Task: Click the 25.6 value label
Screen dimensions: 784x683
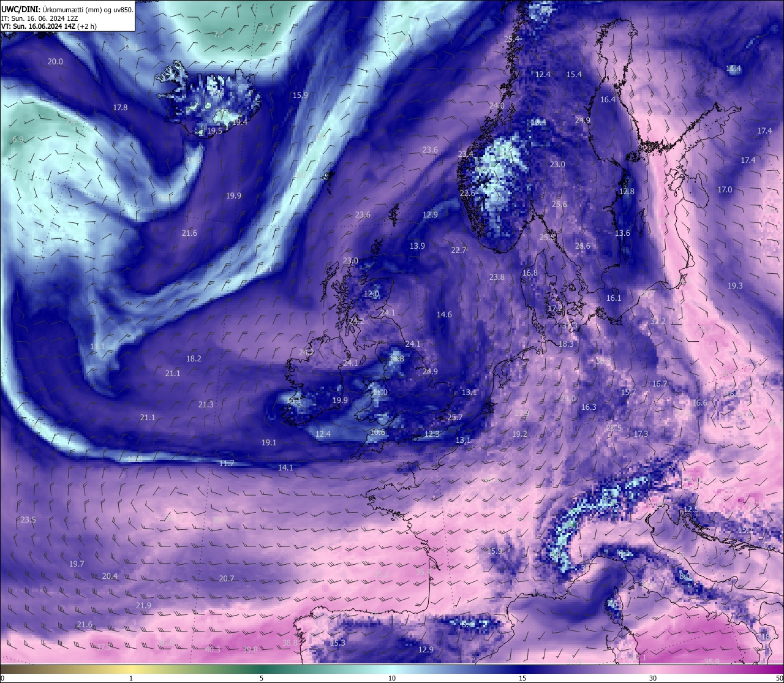Action: click(x=559, y=205)
